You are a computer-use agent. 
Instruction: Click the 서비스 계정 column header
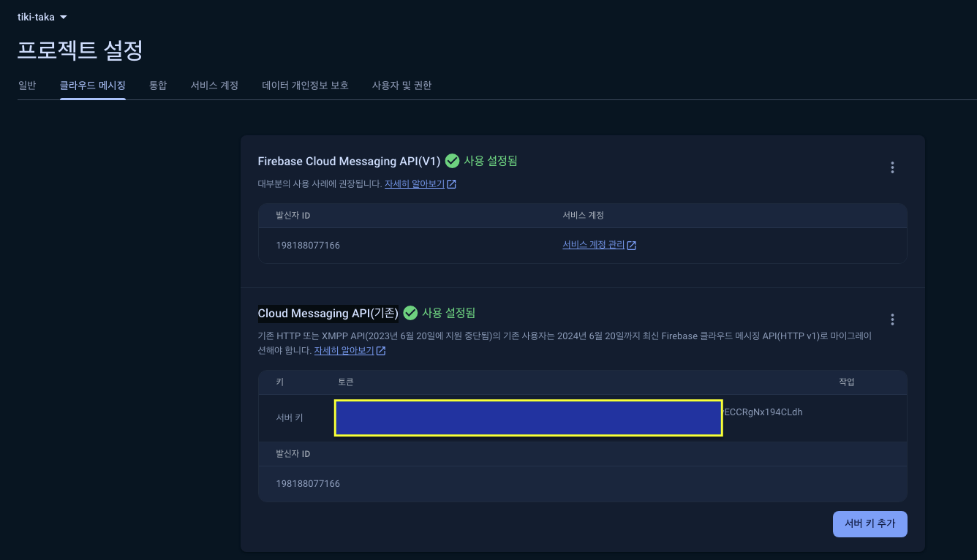click(x=583, y=216)
